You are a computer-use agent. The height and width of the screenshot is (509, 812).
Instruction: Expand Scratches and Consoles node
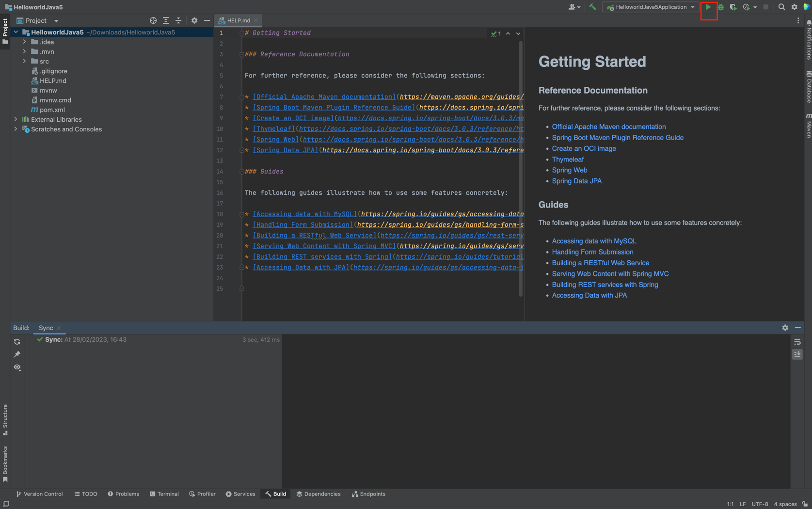click(x=16, y=129)
